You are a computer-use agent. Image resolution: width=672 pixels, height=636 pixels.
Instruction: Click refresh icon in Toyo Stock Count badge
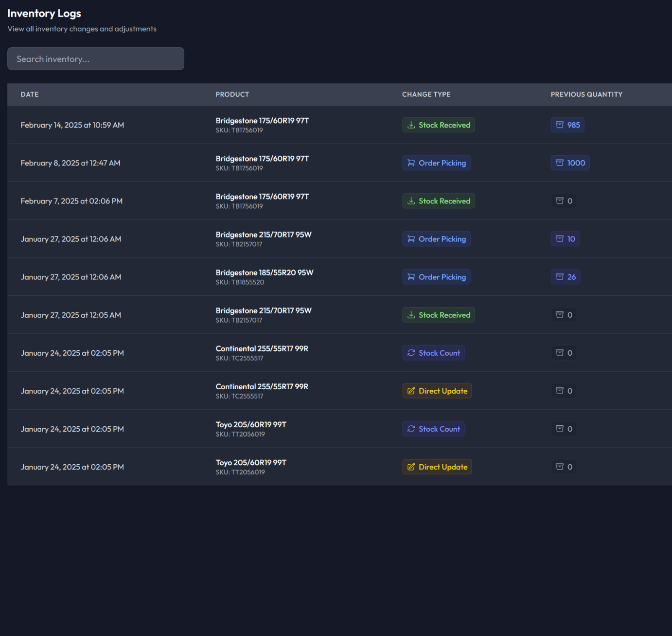pos(411,429)
